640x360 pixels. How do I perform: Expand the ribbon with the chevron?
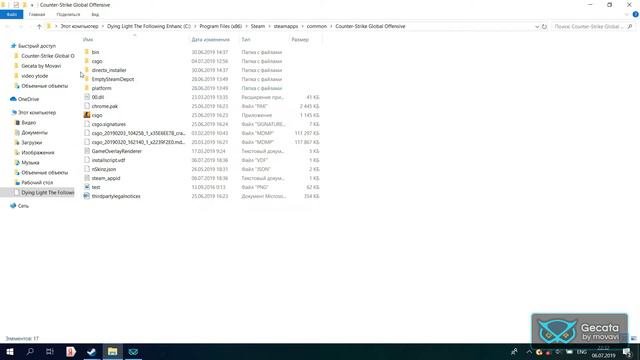[627, 14]
